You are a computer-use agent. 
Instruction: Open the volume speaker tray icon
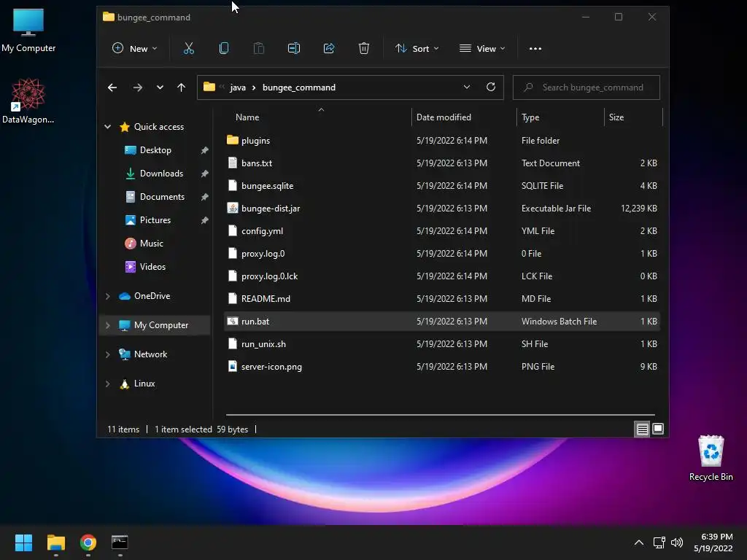pyautogui.click(x=676, y=542)
